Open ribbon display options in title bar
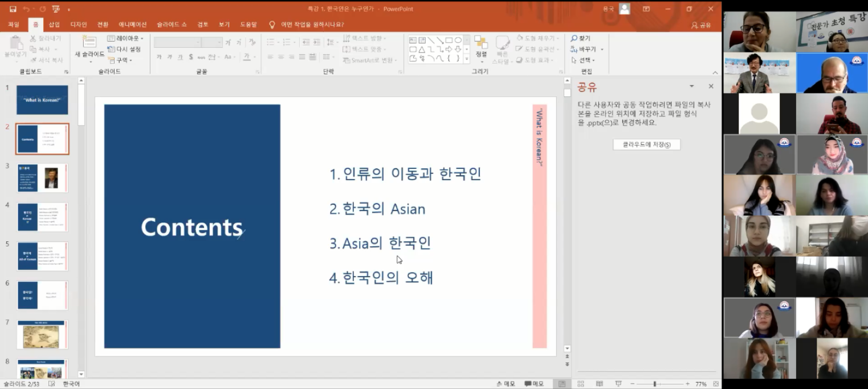This screenshot has height=389, width=868. 646,9
